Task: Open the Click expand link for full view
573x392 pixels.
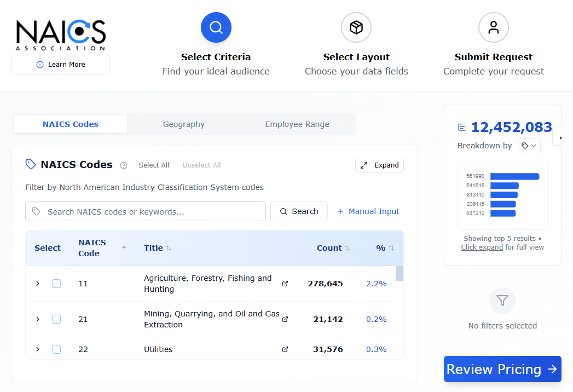Action: [482, 247]
